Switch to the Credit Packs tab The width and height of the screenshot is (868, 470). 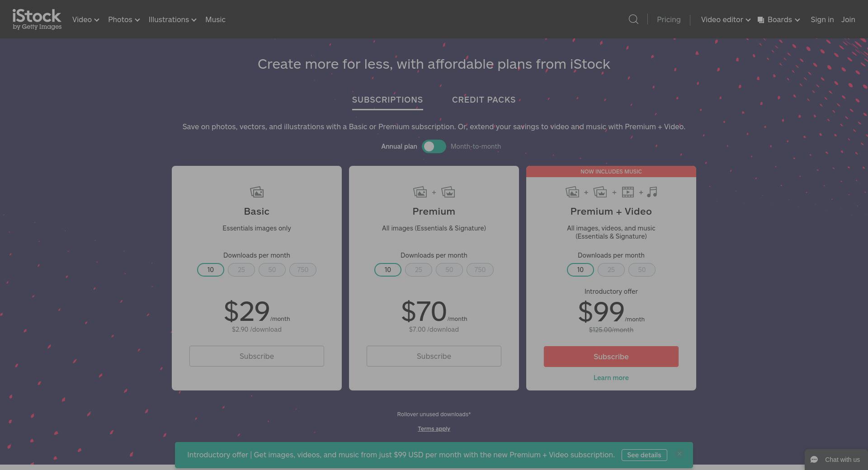click(x=484, y=100)
